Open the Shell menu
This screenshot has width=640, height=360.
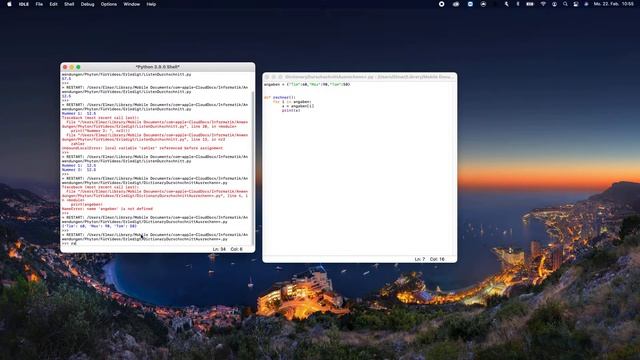69,4
